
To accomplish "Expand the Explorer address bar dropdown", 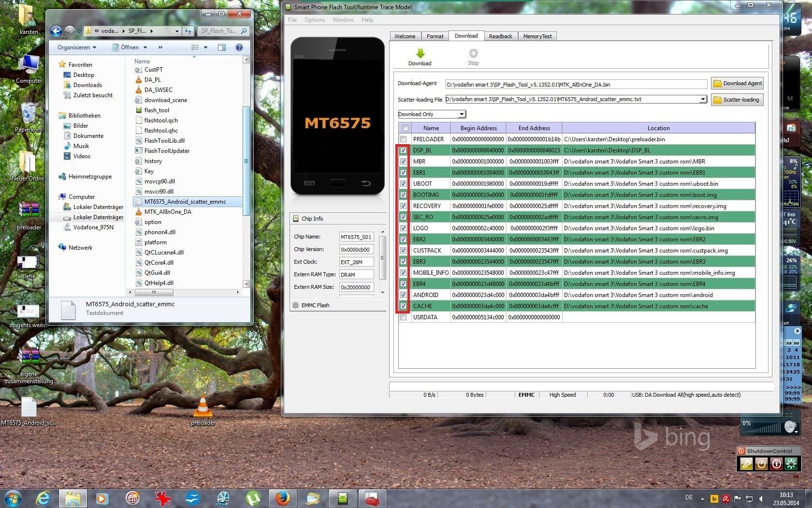I will click(177, 31).
